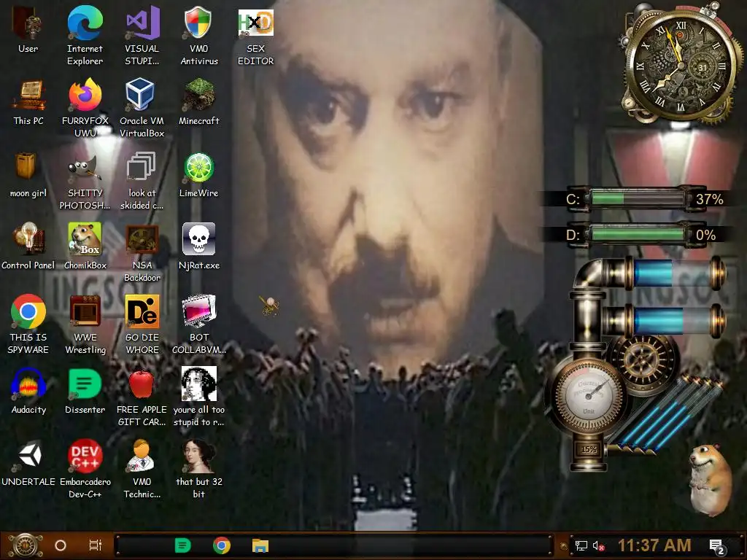Click the network status tray icon
The width and height of the screenshot is (747, 560).
click(581, 545)
